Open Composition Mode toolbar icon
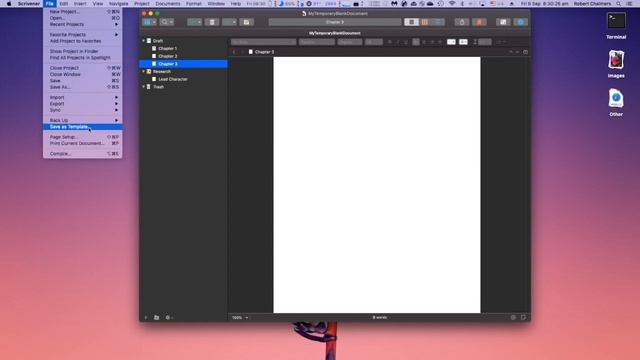Image resolution: width=640 pixels, height=360 pixels. point(503,22)
